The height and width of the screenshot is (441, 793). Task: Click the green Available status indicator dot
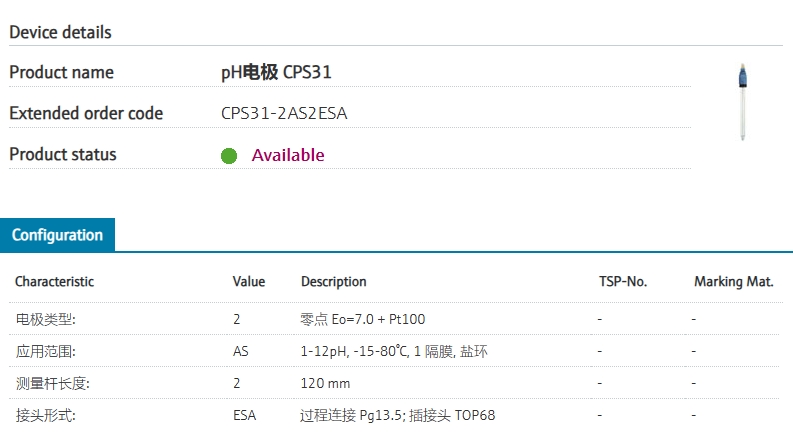[x=229, y=156]
